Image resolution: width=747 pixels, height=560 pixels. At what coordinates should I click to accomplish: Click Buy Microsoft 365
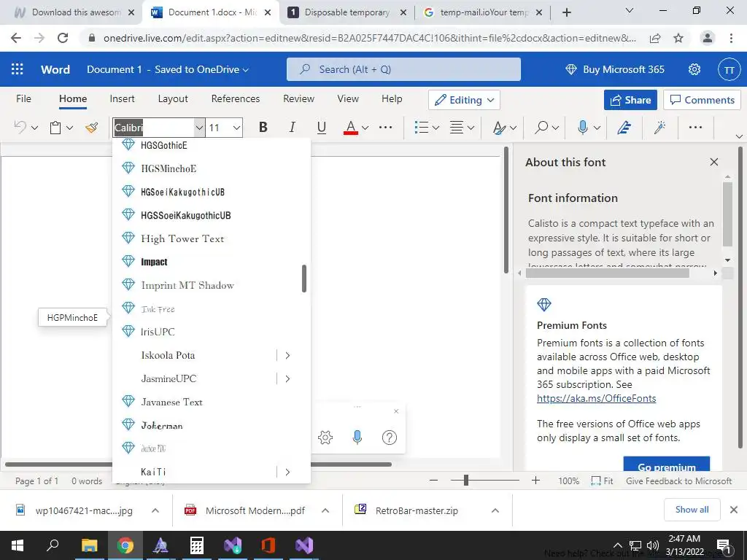615,69
